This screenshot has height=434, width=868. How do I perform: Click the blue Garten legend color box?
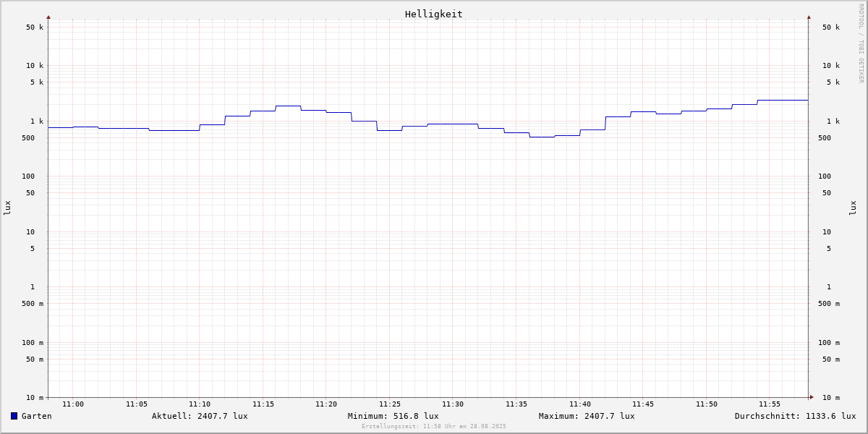click(x=14, y=416)
